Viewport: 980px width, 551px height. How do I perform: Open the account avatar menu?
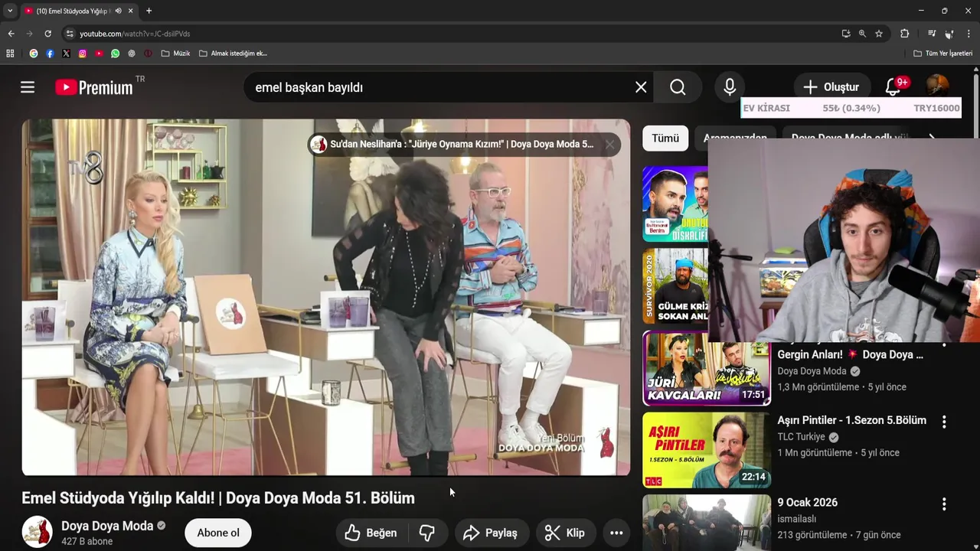(937, 86)
